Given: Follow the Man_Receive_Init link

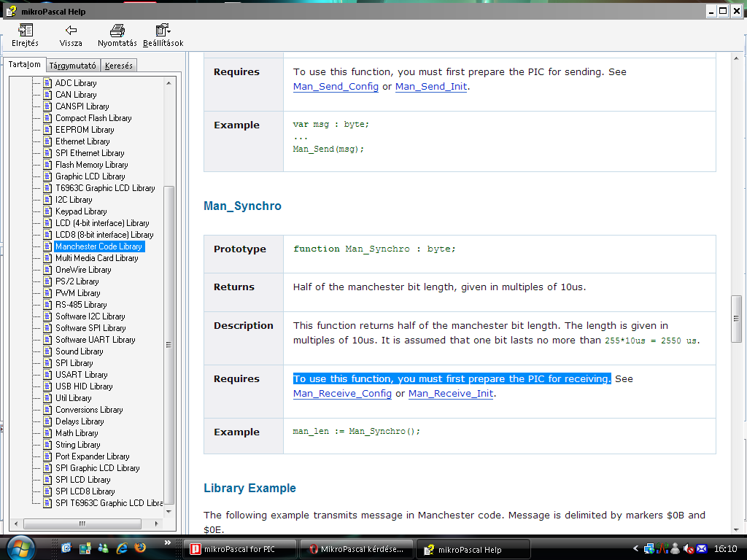Looking at the screenshot, I should click(x=451, y=394).
